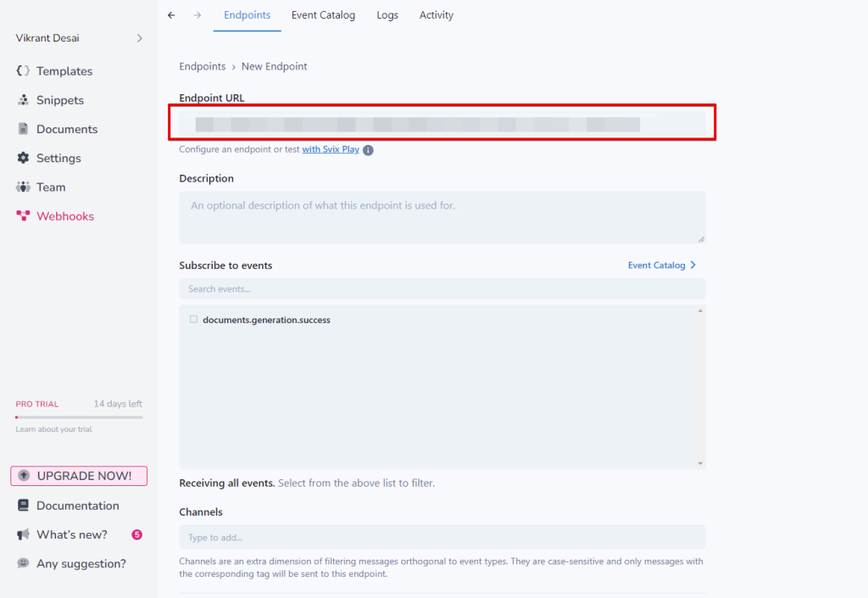Check the documents.generation.success event checkbox
This screenshot has width=868, height=598.
pos(193,320)
